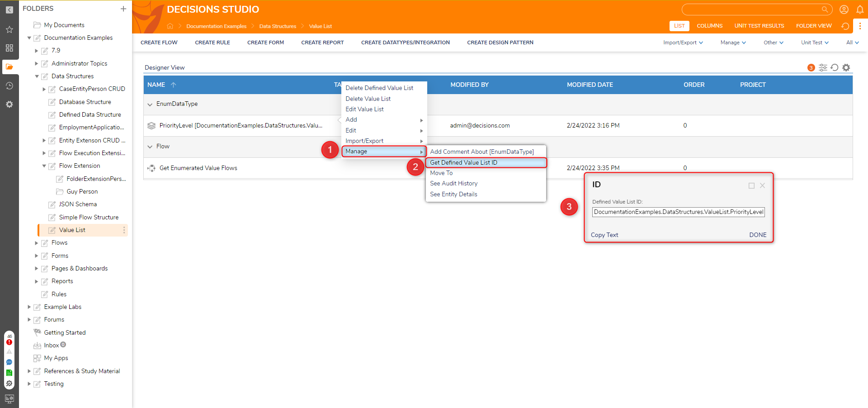Click the home icon in breadcrumb
868x408 pixels.
[170, 26]
